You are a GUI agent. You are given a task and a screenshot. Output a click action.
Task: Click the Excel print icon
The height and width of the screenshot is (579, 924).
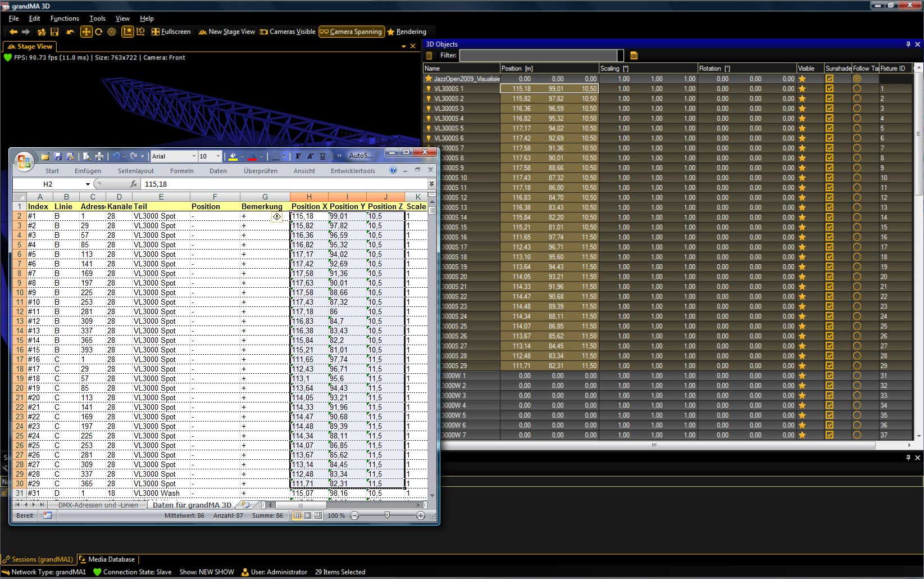click(99, 156)
